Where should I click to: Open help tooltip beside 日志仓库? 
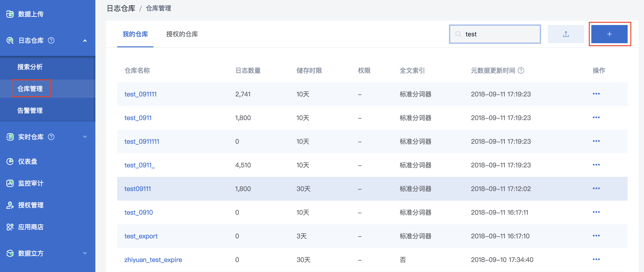tap(51, 40)
